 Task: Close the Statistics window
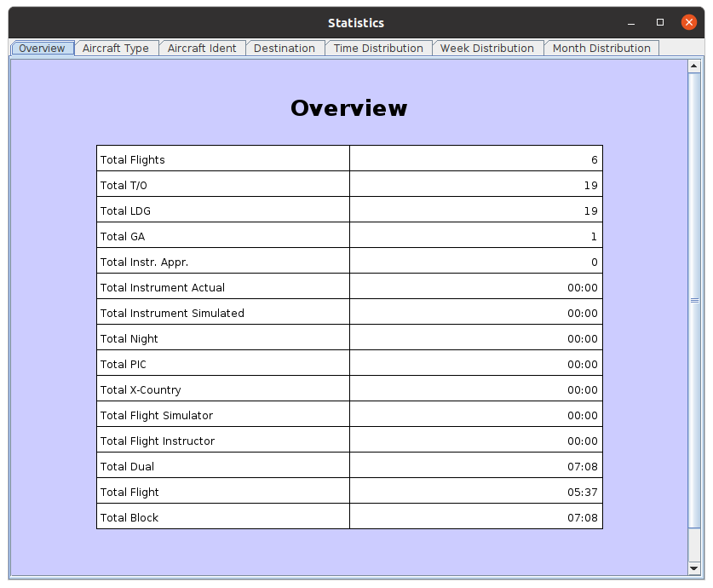[x=689, y=23]
